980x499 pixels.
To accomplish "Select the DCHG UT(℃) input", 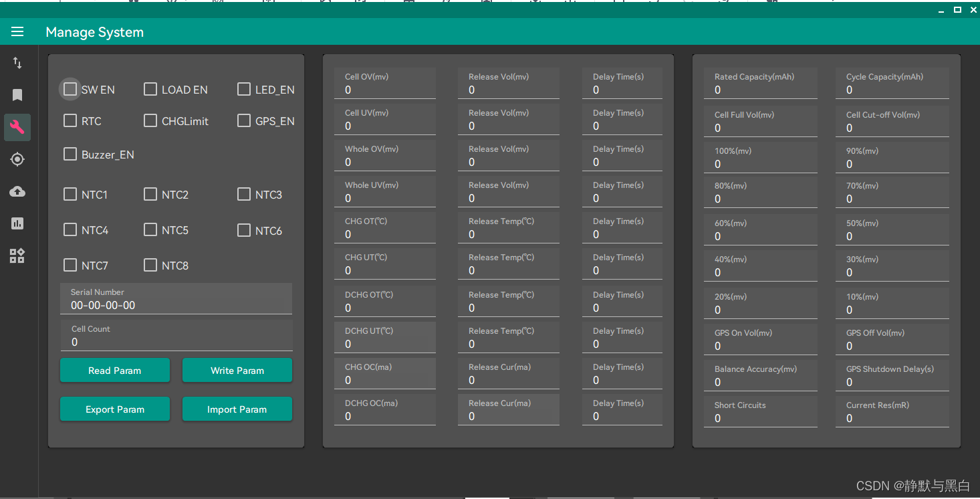I will click(x=385, y=337).
